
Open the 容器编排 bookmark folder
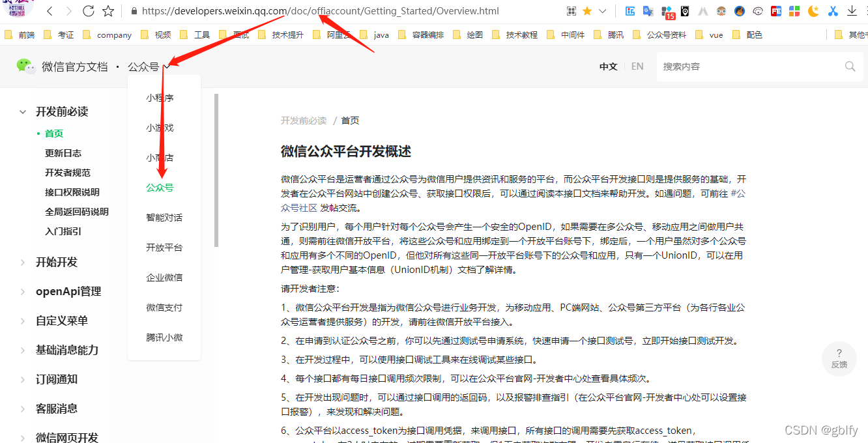420,35
